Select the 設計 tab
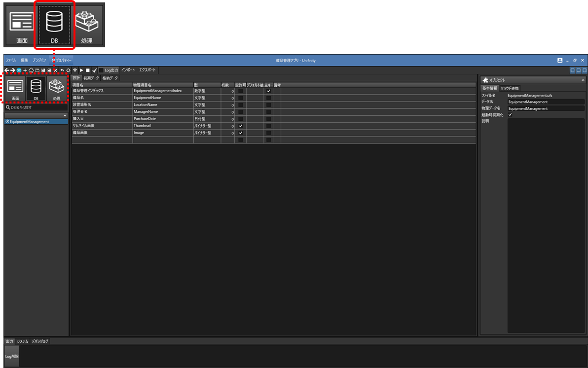 click(76, 78)
